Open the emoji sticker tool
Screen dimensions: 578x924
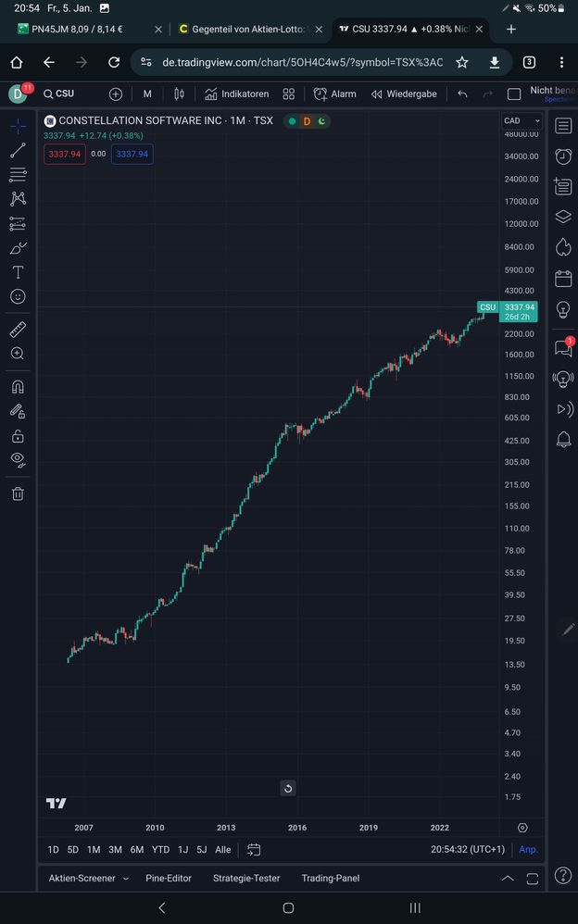pyautogui.click(x=18, y=296)
